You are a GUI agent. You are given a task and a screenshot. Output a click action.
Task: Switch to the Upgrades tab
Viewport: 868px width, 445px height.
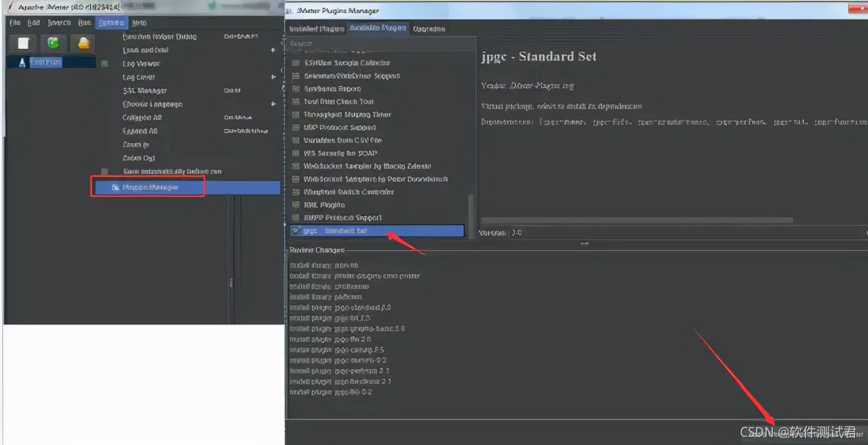tap(429, 28)
